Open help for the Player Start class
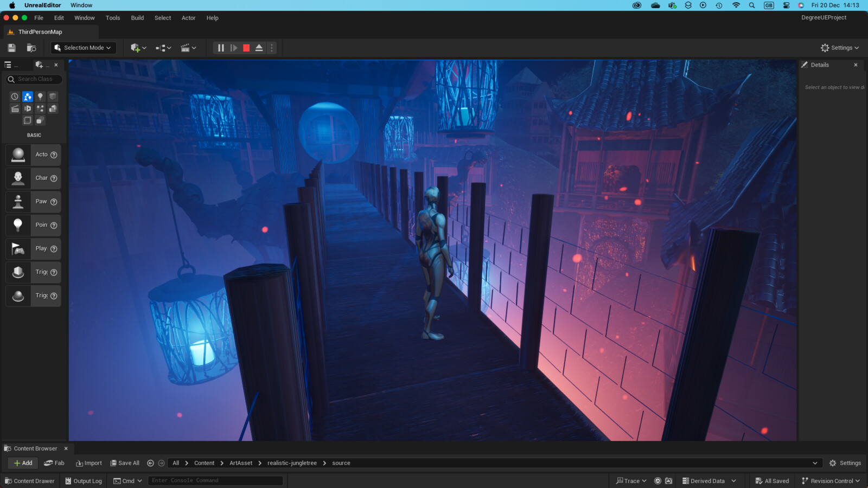 coord(54,249)
